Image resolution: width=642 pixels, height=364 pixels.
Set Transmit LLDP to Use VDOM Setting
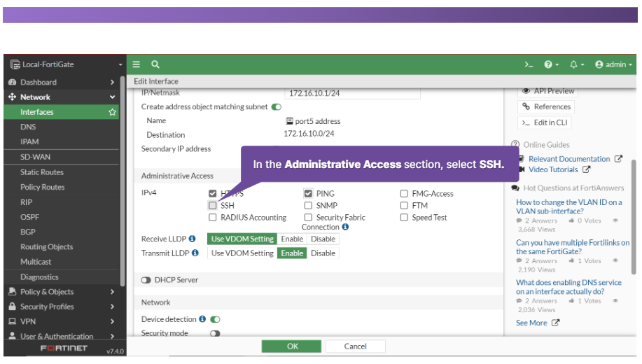pos(242,253)
